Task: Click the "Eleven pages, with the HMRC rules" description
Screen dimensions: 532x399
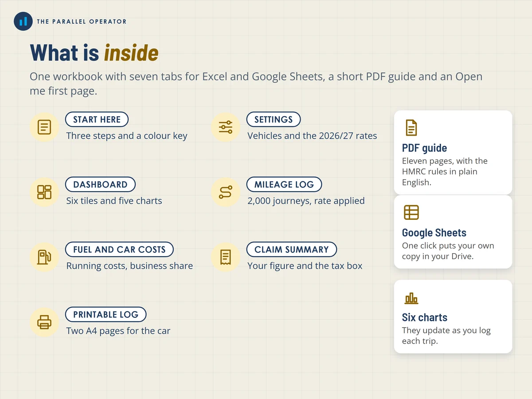Action: 445,172
